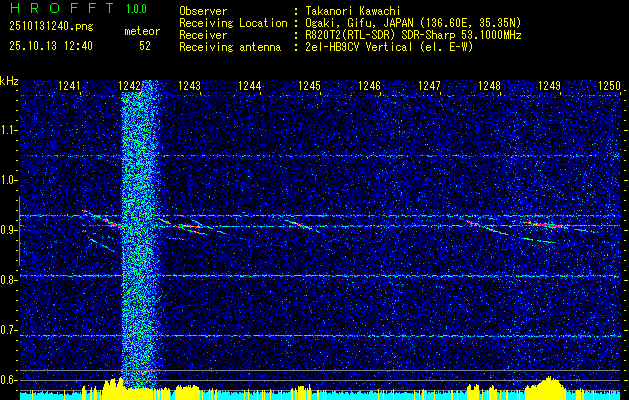The width and height of the screenshot is (629, 400).
Task: Click the 0.9 kHz frequency label
Action: point(8,230)
